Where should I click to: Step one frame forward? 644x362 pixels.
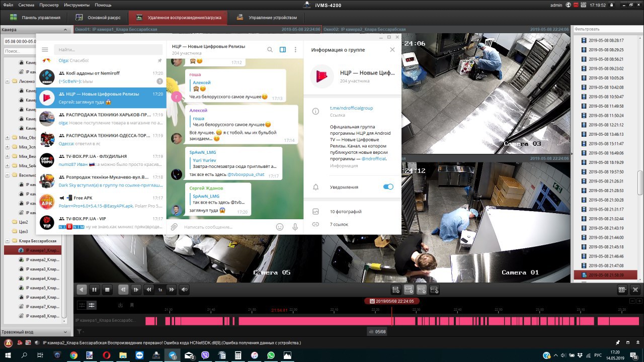136,290
